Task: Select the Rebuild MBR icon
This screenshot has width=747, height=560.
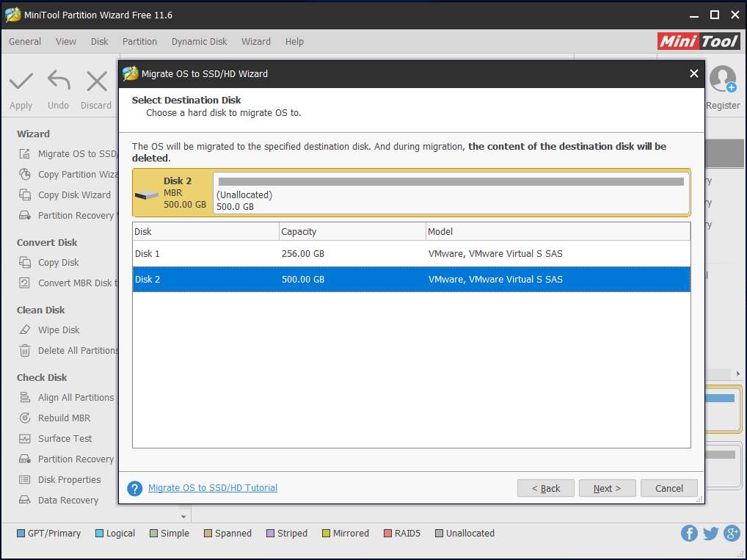Action: point(25,418)
